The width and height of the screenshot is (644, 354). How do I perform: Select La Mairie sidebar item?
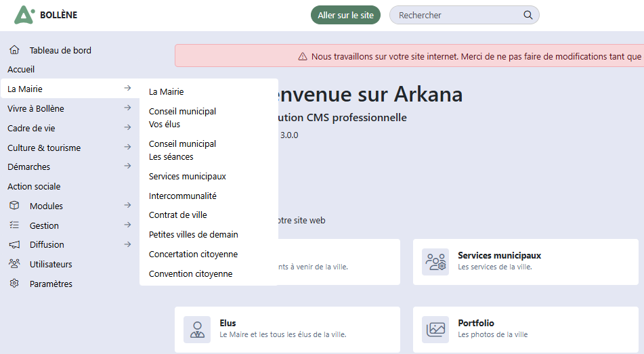pos(24,89)
